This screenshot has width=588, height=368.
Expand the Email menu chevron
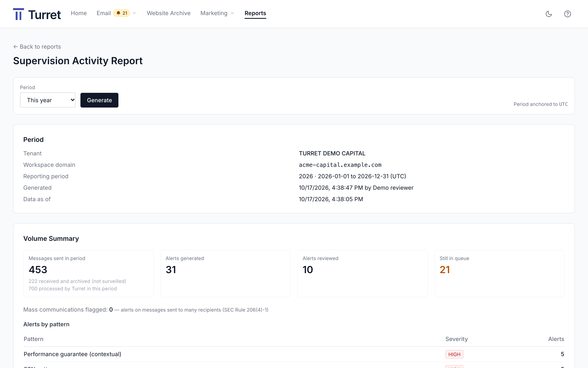[x=134, y=13]
